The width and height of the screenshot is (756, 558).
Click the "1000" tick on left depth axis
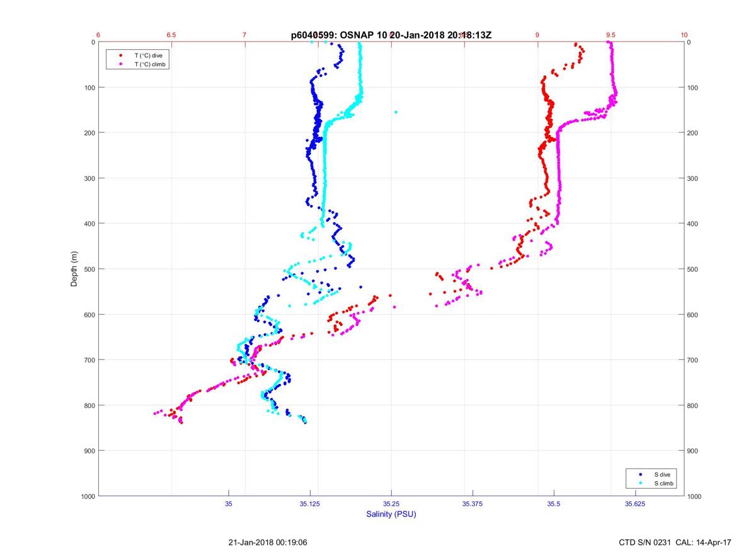[x=87, y=496]
